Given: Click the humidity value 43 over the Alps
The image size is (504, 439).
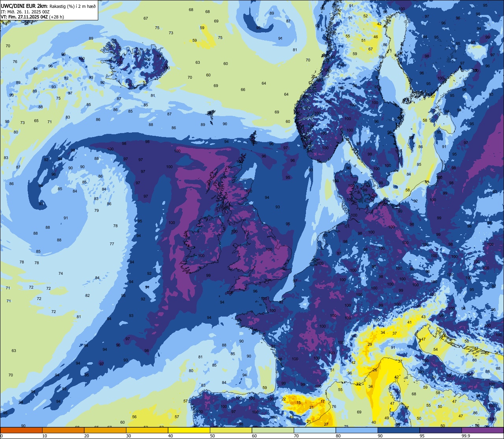Looking at the screenshot, I should tap(423, 317).
